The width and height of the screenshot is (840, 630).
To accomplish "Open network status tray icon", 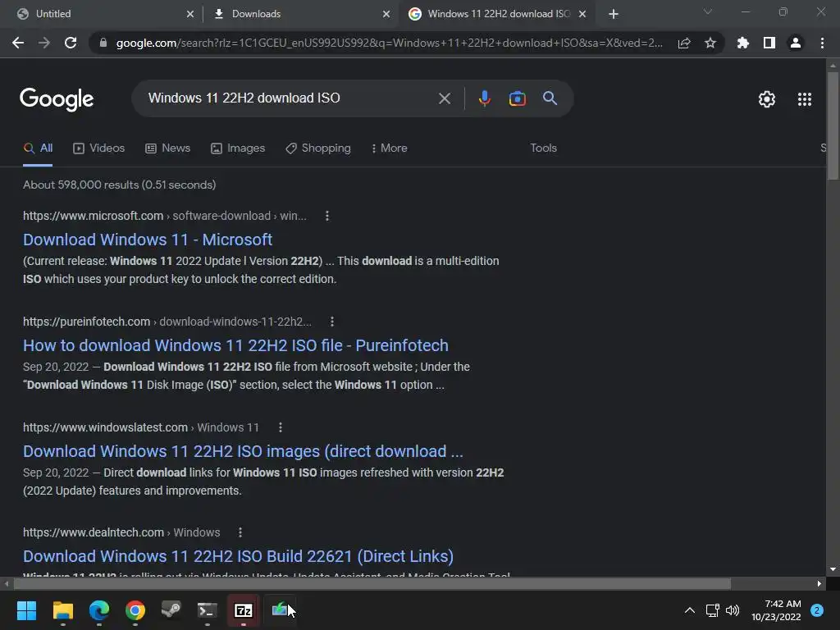I will tap(712, 610).
